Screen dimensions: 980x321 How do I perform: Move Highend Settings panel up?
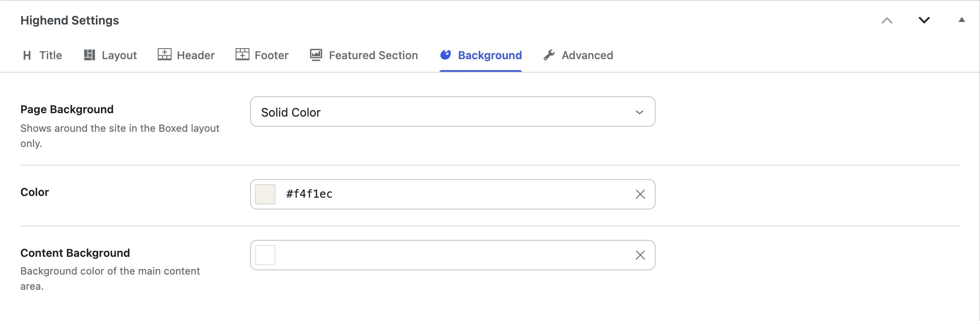click(x=887, y=20)
